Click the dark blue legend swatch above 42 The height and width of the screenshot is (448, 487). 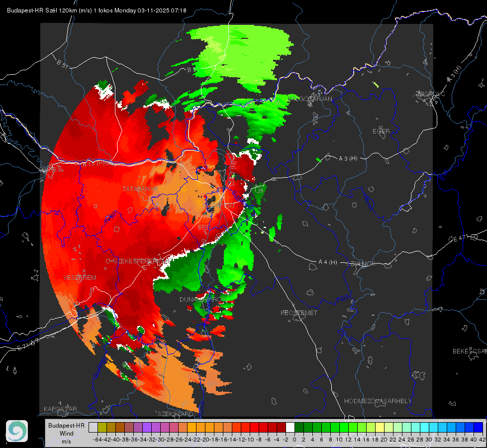479,427
